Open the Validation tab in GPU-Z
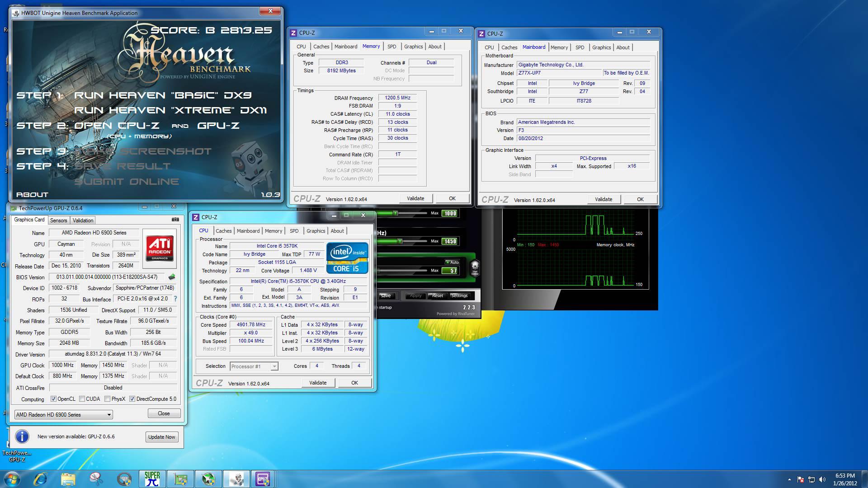 (83, 221)
